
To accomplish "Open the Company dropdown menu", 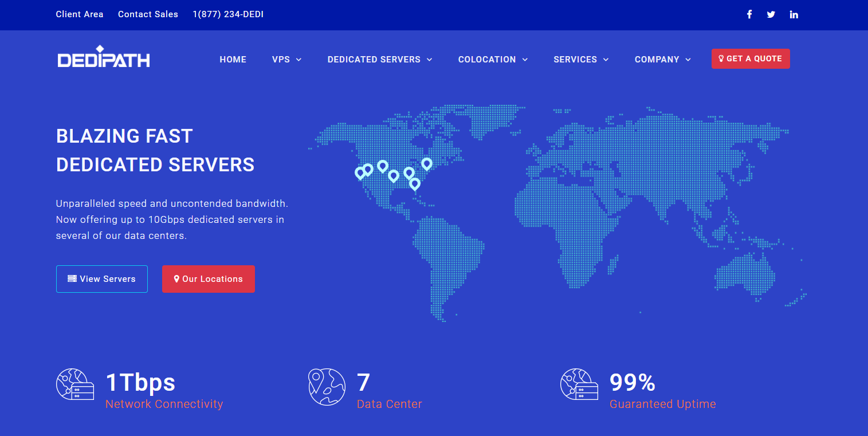I will (x=662, y=60).
